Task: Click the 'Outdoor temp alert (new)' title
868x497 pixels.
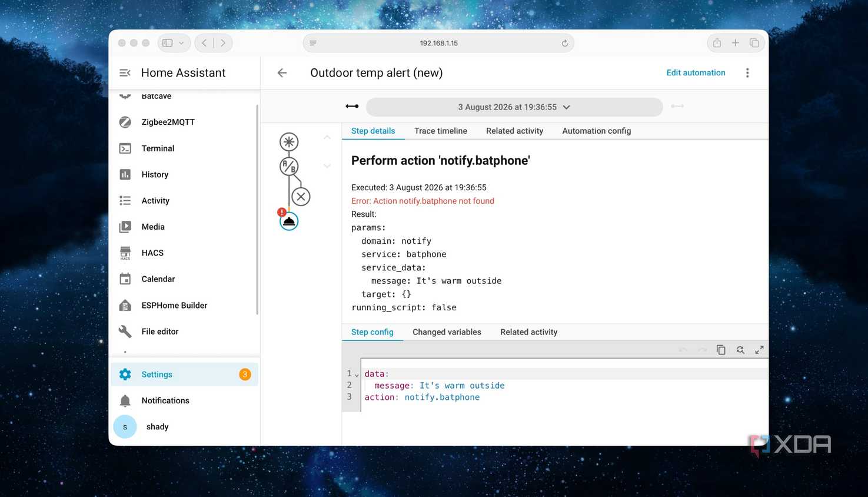Action: 377,73
